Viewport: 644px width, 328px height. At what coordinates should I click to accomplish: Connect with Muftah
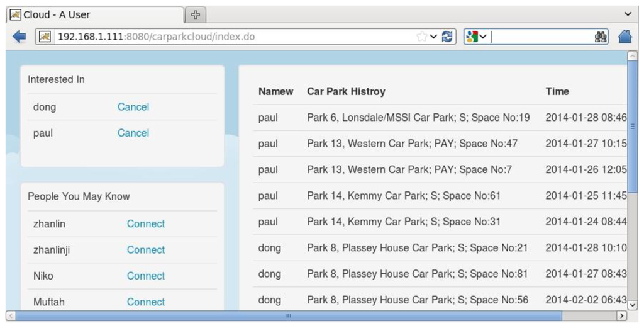(x=146, y=302)
